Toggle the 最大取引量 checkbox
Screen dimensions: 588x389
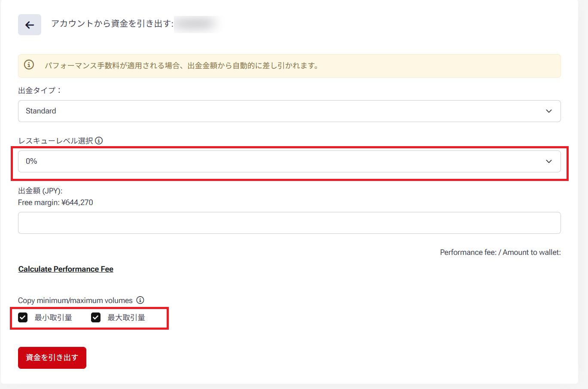(x=96, y=318)
